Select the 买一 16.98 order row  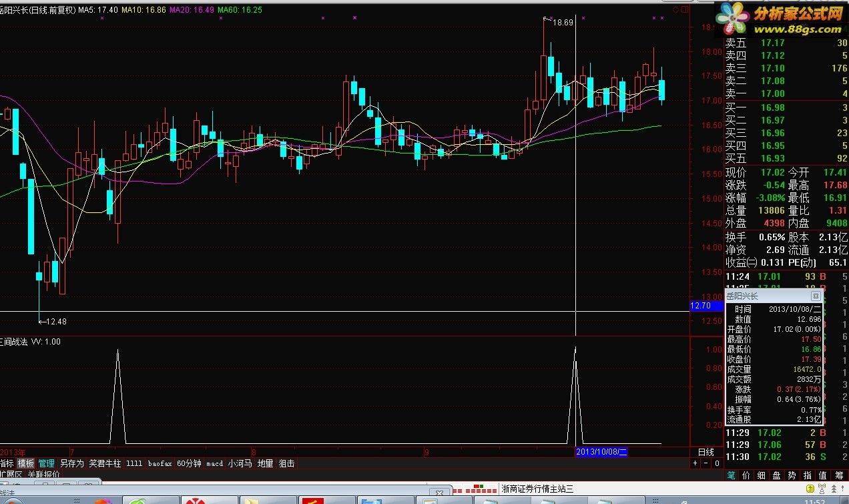click(x=786, y=107)
